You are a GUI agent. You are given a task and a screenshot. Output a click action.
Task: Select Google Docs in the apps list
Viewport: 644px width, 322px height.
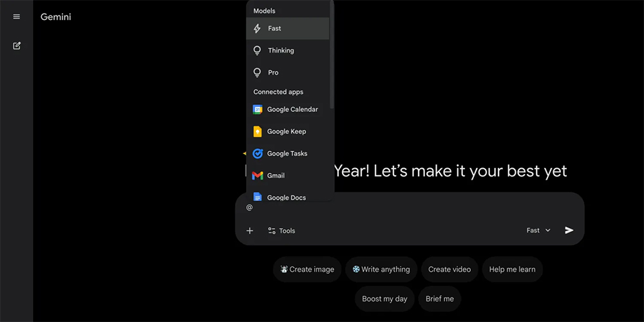click(x=287, y=196)
